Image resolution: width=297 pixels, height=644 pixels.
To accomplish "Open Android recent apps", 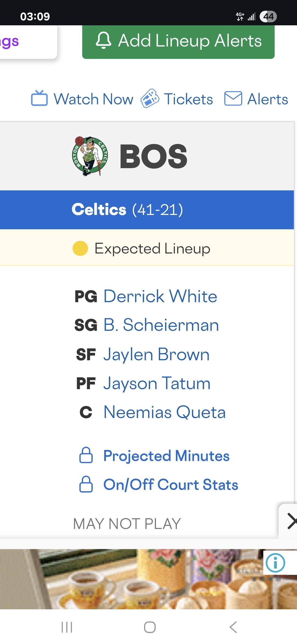I will (67, 627).
